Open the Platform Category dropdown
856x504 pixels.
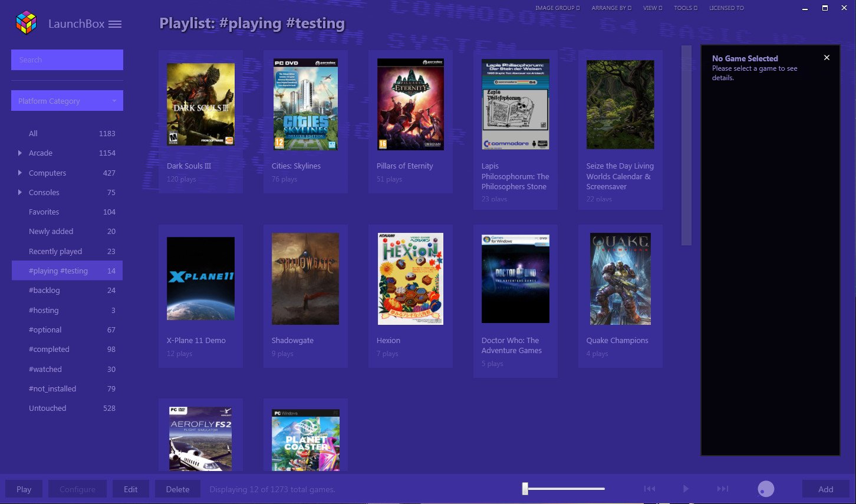point(67,101)
